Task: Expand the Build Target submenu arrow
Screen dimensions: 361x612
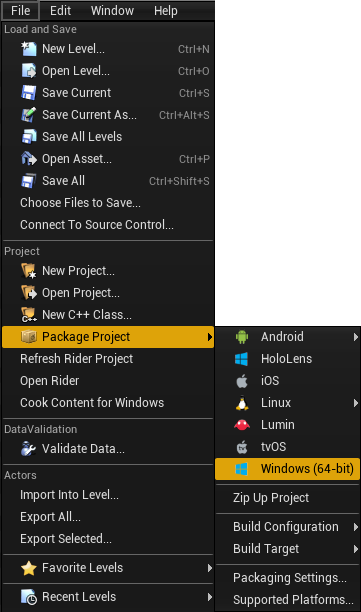Action: (x=356, y=549)
